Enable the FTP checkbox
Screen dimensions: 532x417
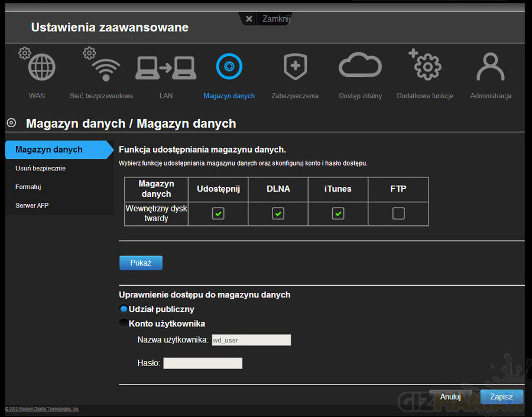398,214
